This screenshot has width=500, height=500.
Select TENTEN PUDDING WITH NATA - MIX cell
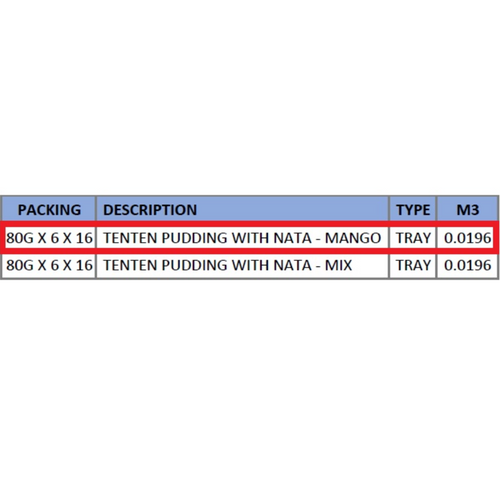pos(243,265)
